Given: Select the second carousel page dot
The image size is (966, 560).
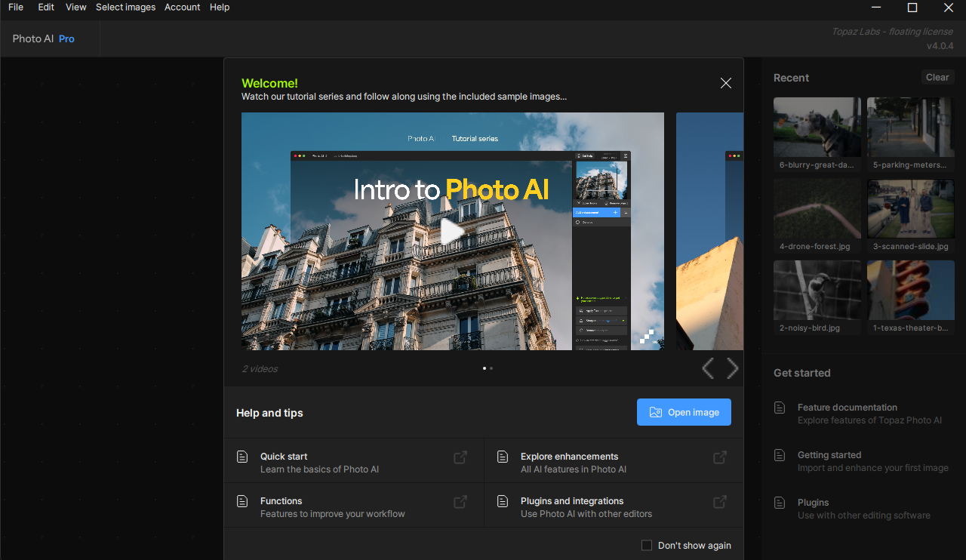Looking at the screenshot, I should tap(491, 368).
